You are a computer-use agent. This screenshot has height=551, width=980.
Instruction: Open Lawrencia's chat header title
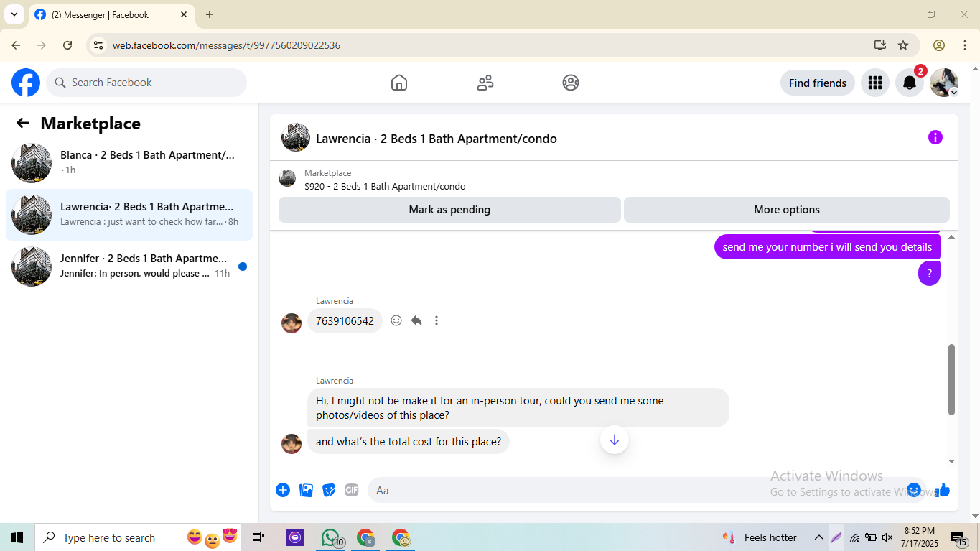pyautogui.click(x=437, y=139)
